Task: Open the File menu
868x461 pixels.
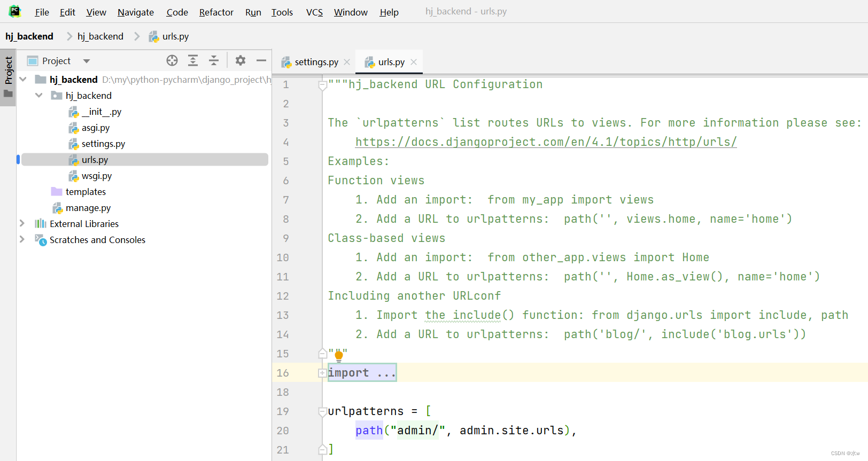Action: tap(42, 12)
